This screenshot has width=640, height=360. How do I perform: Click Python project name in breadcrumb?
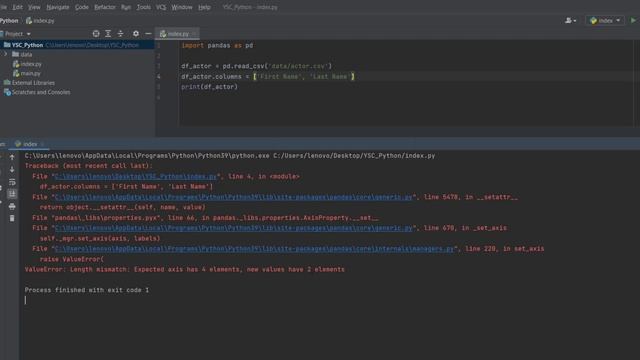pyautogui.click(x=9, y=20)
